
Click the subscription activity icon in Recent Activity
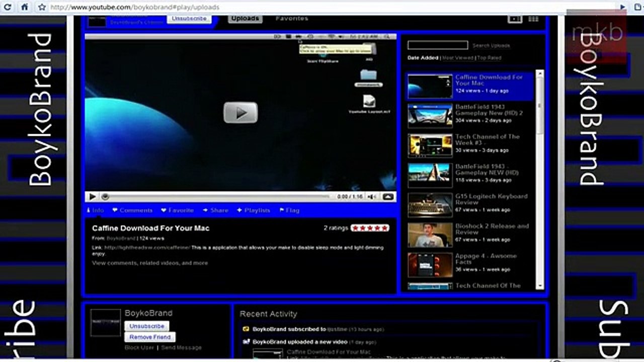pyautogui.click(x=246, y=329)
